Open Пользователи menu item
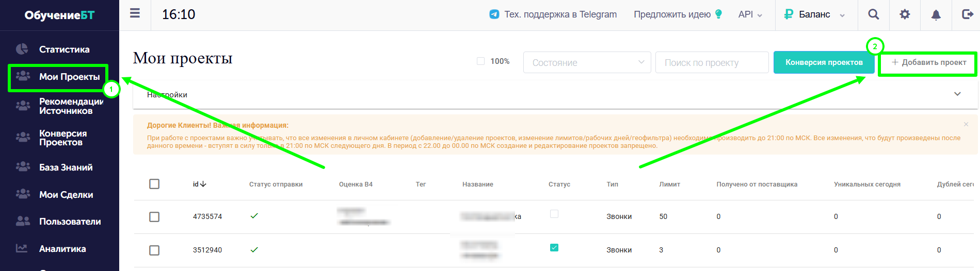This screenshot has height=271, width=980. [70, 222]
